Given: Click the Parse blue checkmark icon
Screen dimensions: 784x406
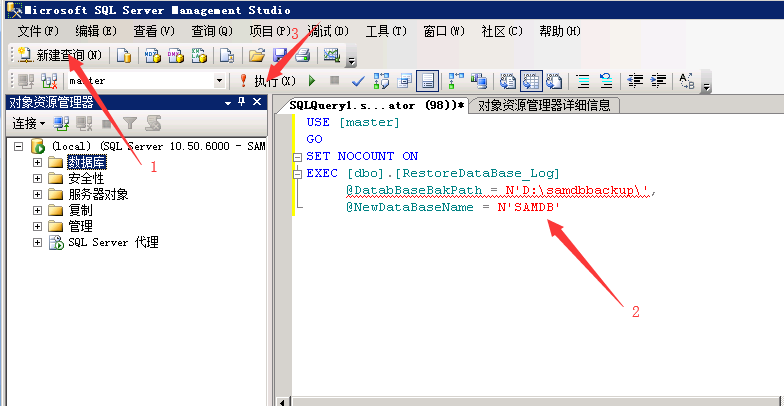Looking at the screenshot, I should point(358,81).
